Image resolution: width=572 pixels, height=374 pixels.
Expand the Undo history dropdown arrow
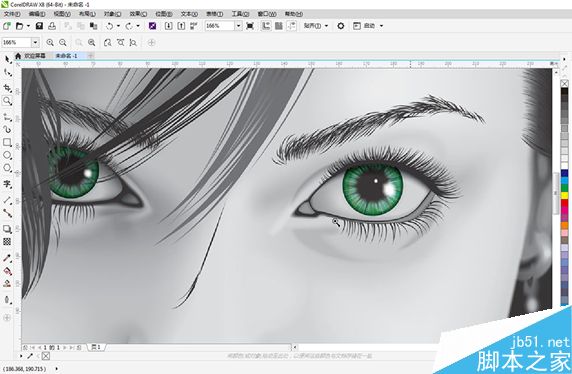coord(118,26)
